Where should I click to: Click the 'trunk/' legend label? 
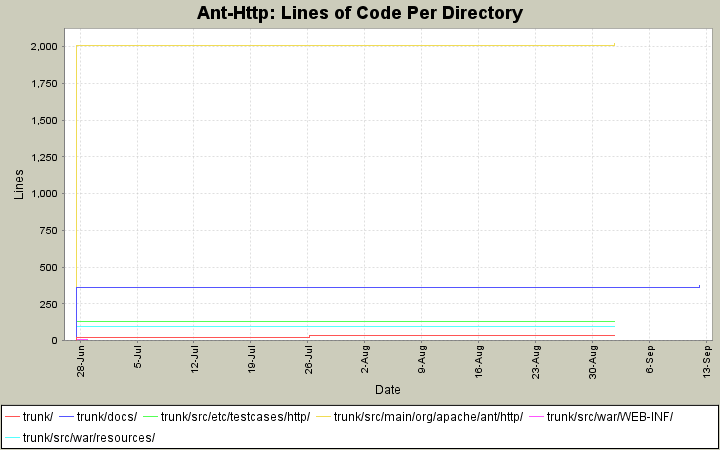coord(38,417)
